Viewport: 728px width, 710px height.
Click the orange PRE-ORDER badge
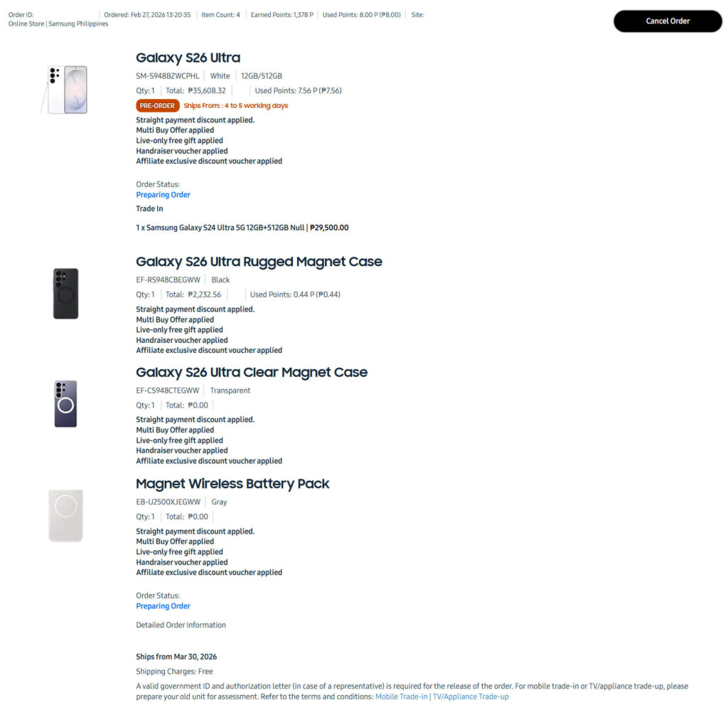point(157,105)
